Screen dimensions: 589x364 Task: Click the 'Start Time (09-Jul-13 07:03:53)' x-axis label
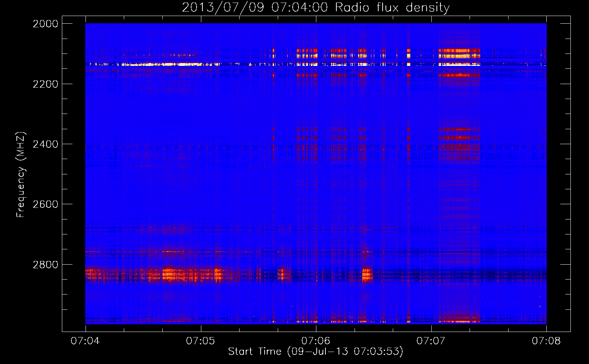(316, 352)
